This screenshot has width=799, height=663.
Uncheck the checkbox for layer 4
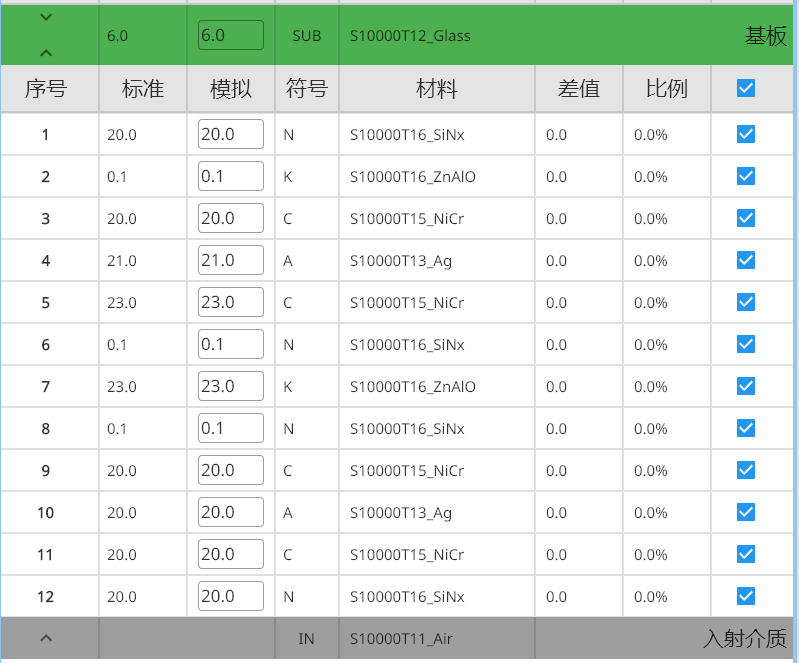coord(745,260)
